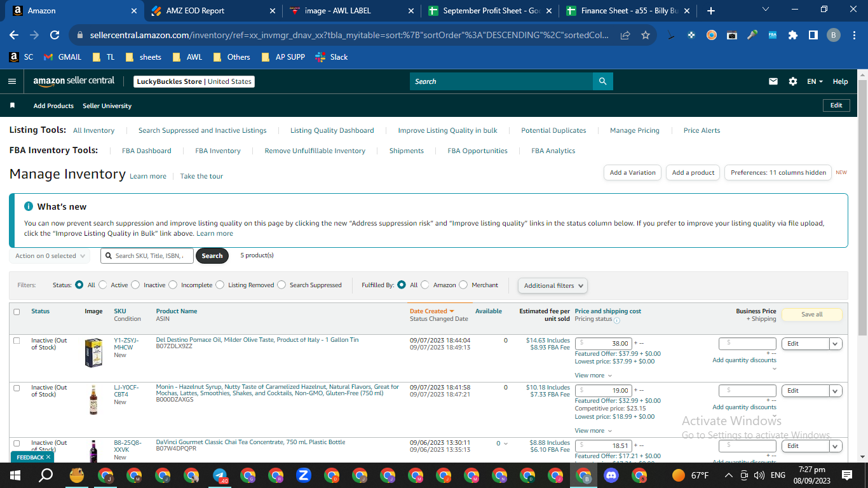Open the FEEDBACK tab at bottom left
The image size is (868, 488).
coord(32,457)
